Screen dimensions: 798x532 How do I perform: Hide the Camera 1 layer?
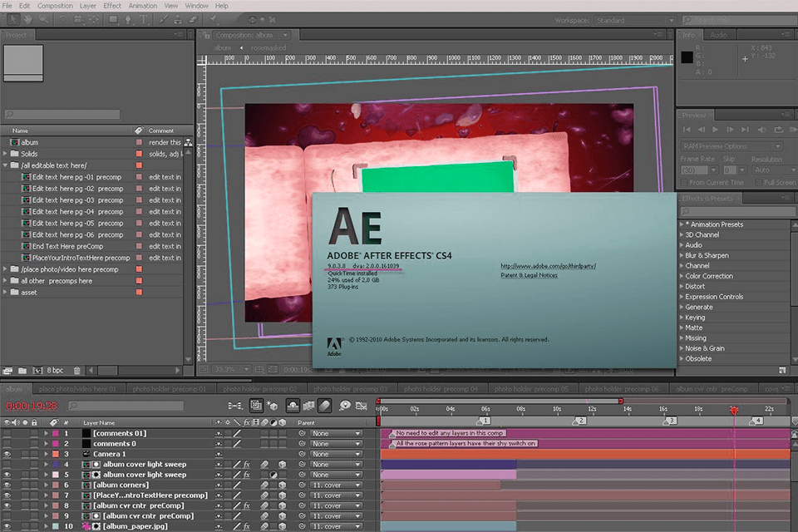(x=7, y=453)
